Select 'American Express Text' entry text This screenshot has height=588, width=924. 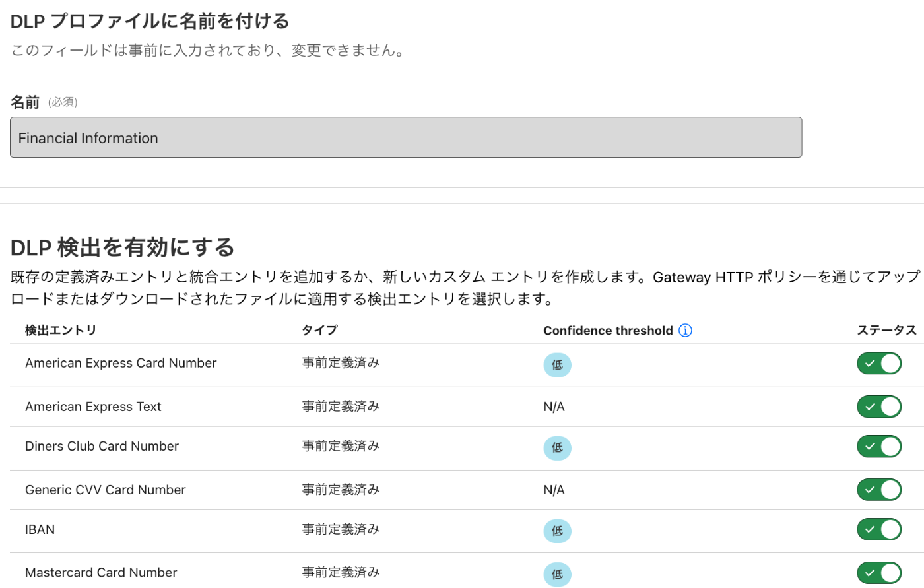pyautogui.click(x=93, y=407)
